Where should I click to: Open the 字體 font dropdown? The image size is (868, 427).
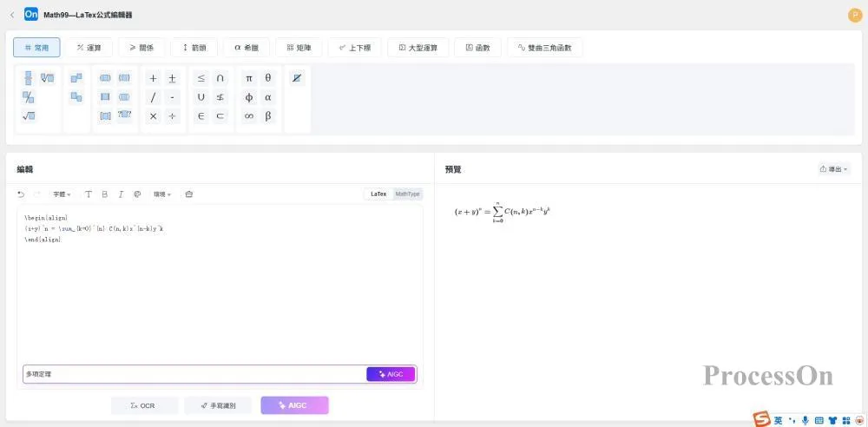coord(62,194)
